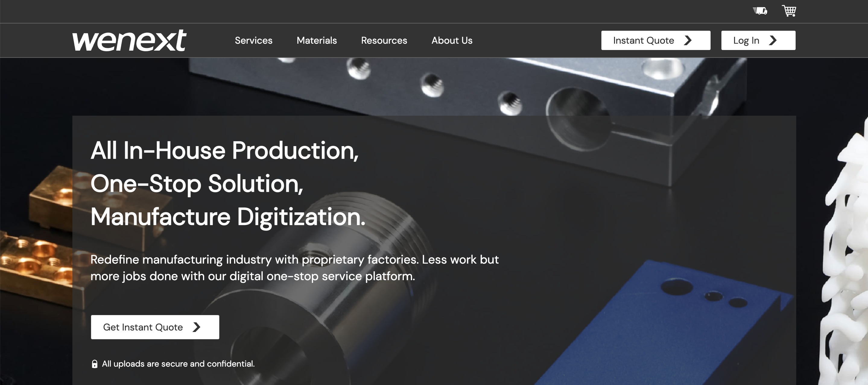The height and width of the screenshot is (385, 868).
Task: Open the shopping cart icon
Action: point(789,11)
